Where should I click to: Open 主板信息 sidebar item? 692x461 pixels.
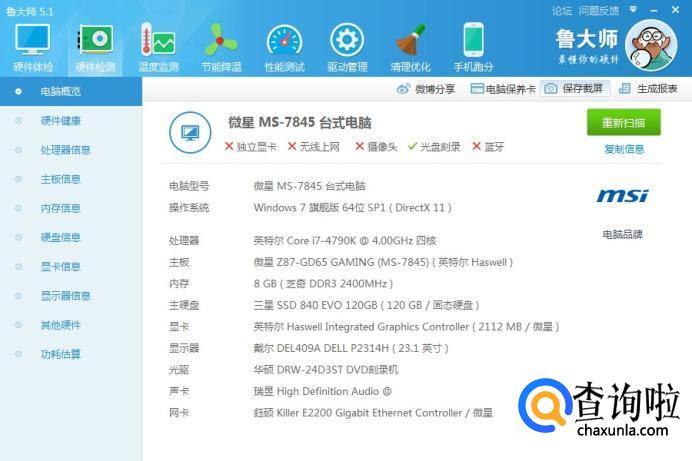coord(61,179)
